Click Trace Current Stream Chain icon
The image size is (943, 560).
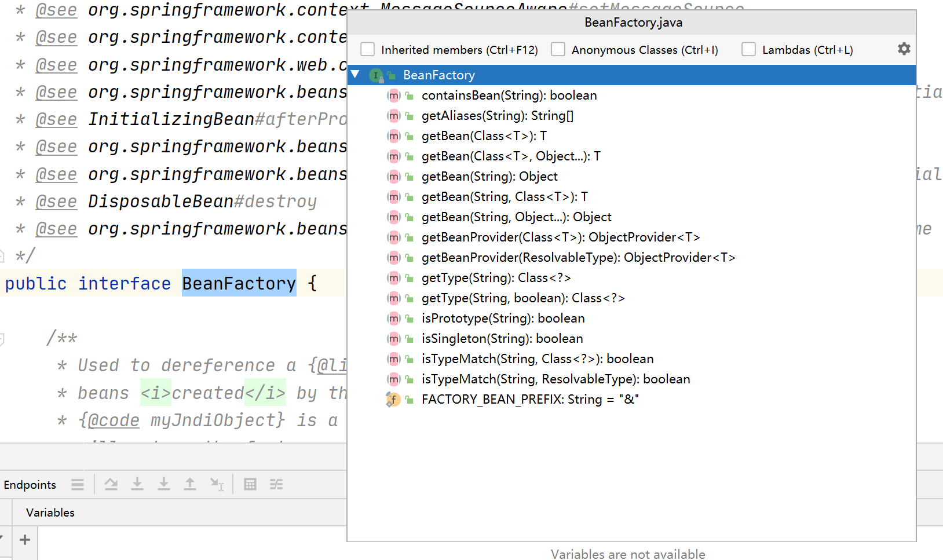pos(276,484)
